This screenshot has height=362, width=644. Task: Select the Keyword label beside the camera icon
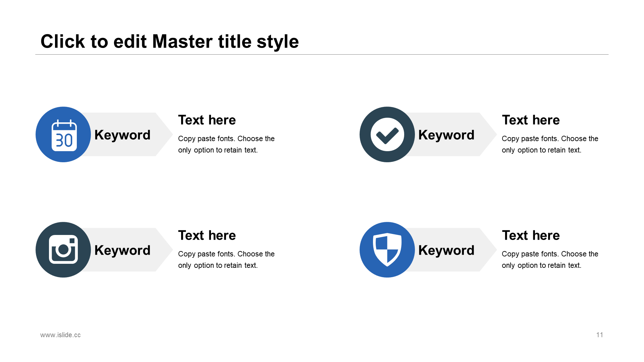(122, 250)
